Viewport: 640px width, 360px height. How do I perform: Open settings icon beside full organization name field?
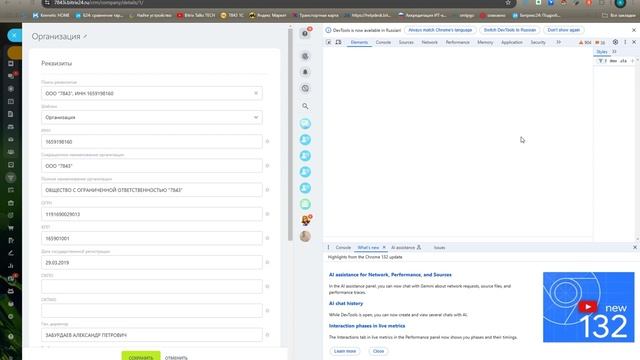[x=267, y=190]
